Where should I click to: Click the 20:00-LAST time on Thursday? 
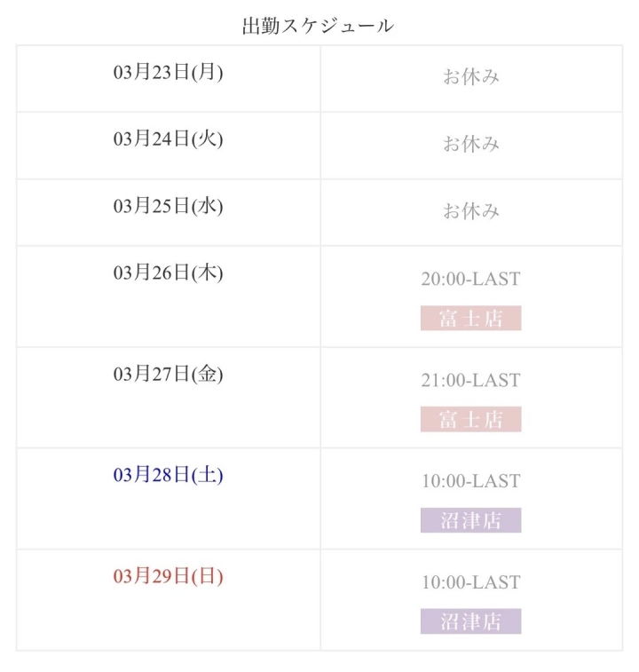point(470,279)
